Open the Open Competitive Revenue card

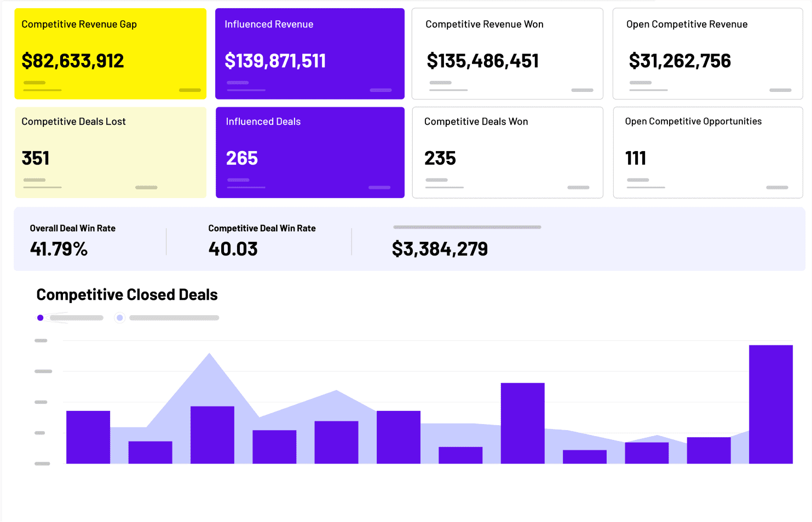click(x=708, y=54)
